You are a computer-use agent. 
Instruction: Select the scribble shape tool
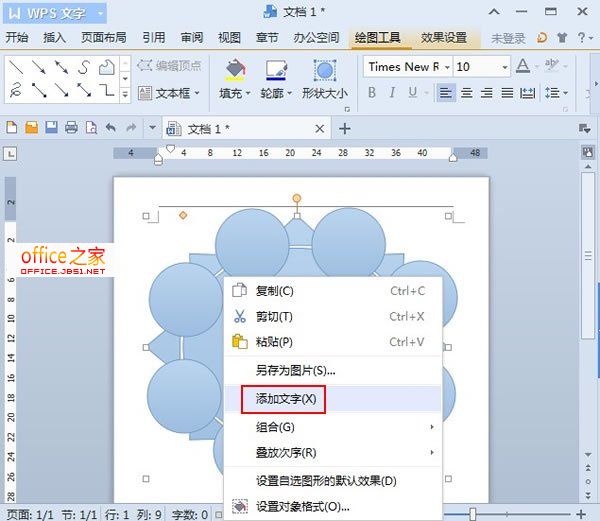coord(16,90)
